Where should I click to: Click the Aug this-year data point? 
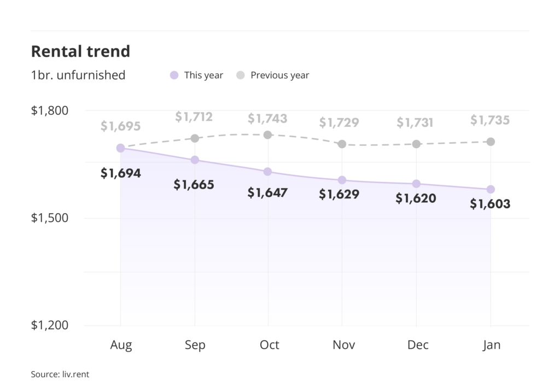tap(121, 148)
